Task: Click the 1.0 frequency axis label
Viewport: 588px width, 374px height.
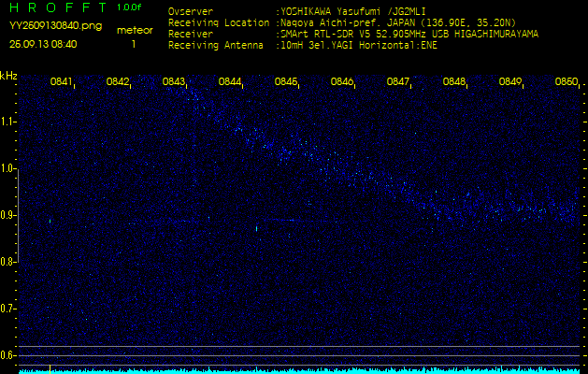Action: [x=8, y=168]
